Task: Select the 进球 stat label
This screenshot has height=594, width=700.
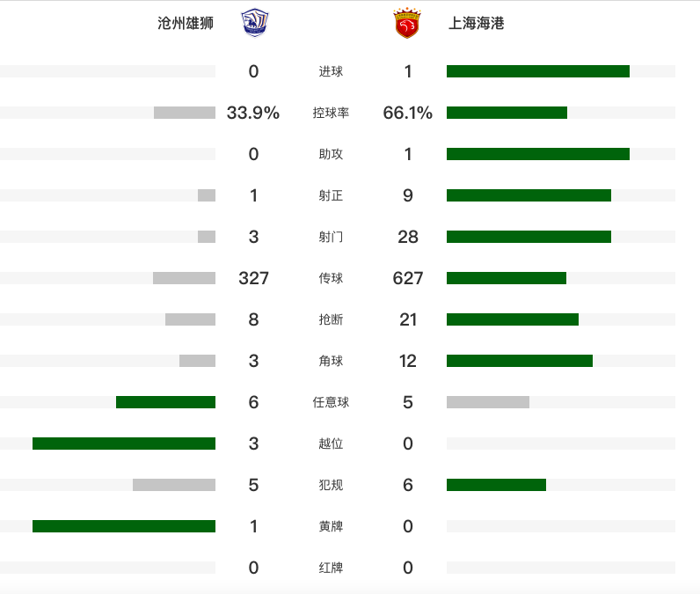Action: coord(331,71)
